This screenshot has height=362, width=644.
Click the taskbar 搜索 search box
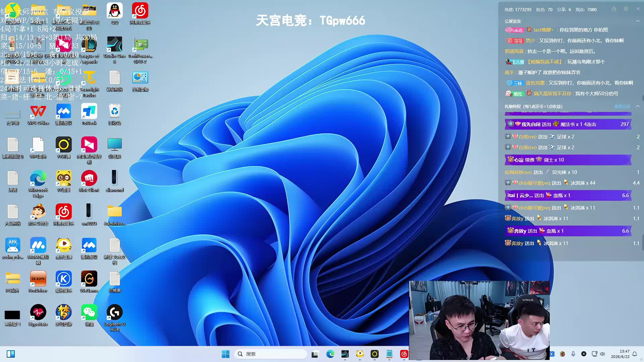[x=270, y=354]
